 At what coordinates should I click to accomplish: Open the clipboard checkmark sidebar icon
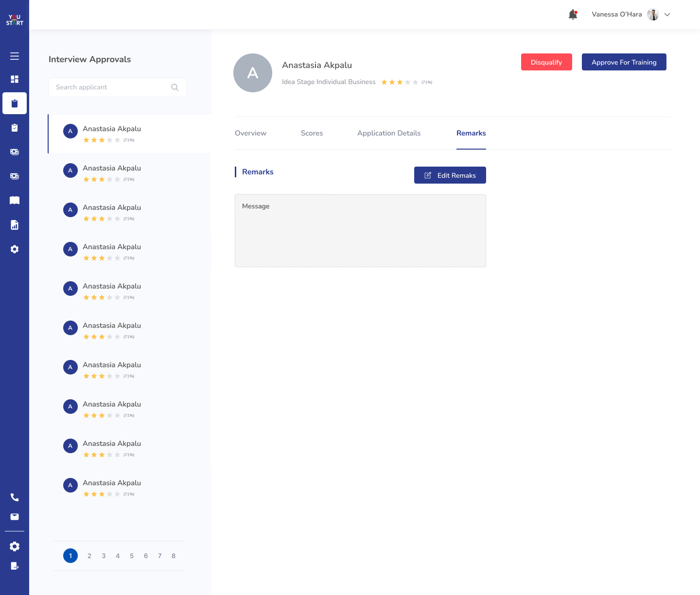pyautogui.click(x=15, y=128)
